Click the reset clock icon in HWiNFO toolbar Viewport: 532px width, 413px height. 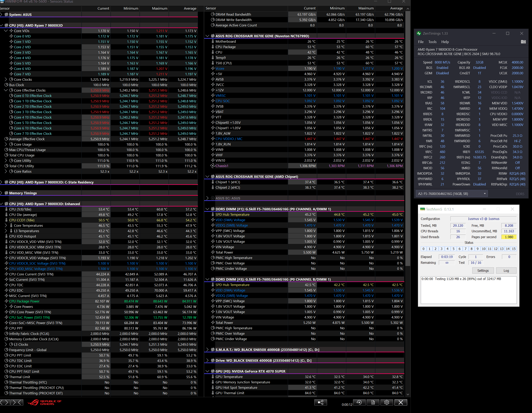(x=359, y=403)
